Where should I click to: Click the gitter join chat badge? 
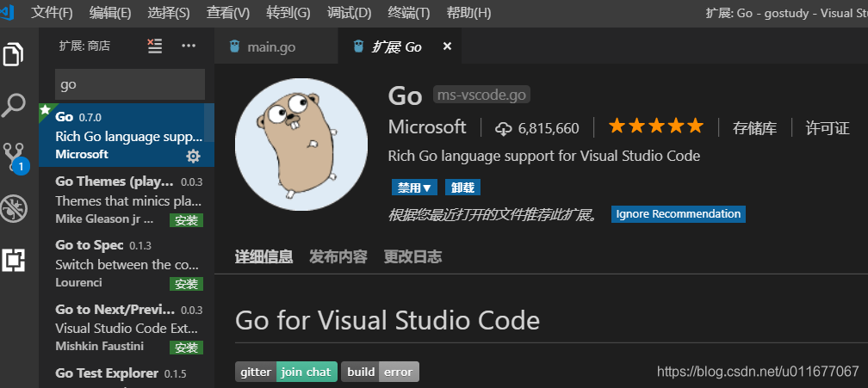[x=286, y=372]
